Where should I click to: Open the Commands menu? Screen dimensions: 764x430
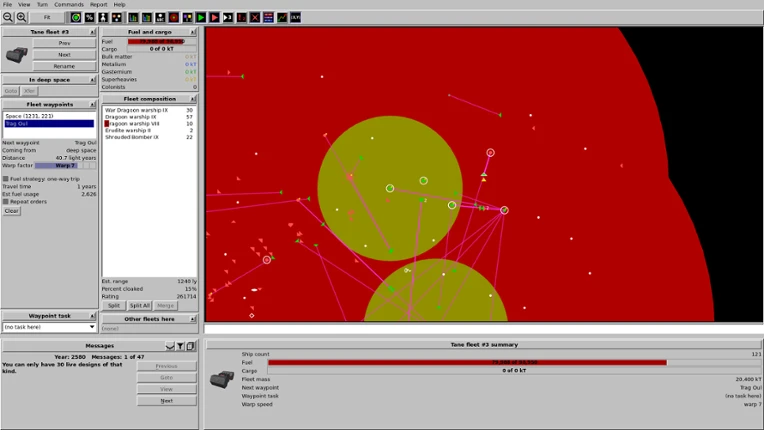[x=69, y=4]
